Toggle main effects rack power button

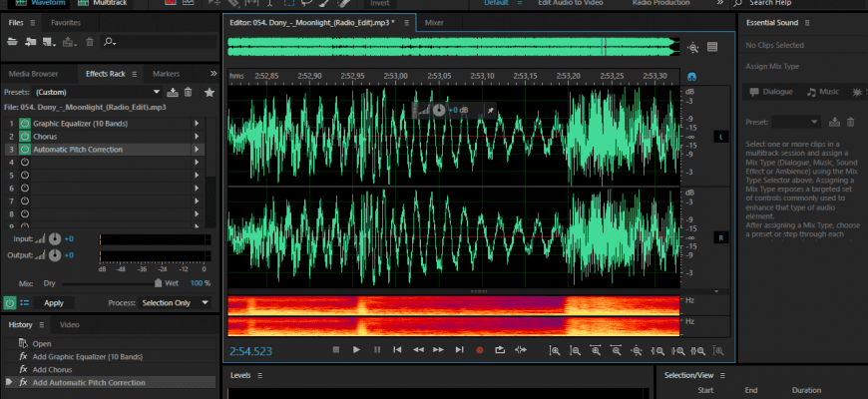(x=9, y=302)
